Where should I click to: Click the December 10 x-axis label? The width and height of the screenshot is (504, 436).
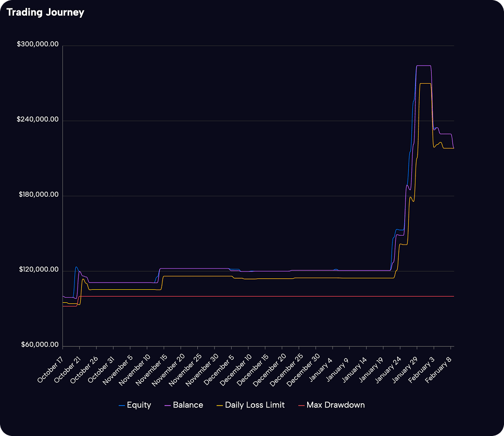point(236,370)
